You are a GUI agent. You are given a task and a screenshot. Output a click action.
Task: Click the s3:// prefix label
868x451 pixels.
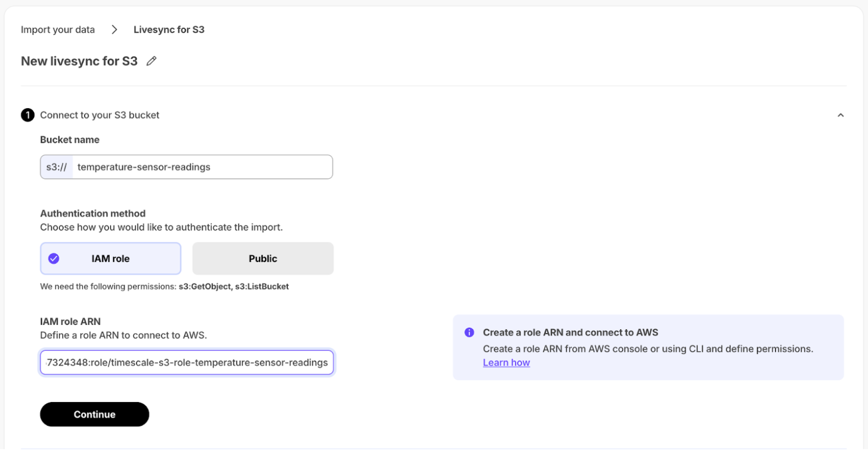point(56,167)
